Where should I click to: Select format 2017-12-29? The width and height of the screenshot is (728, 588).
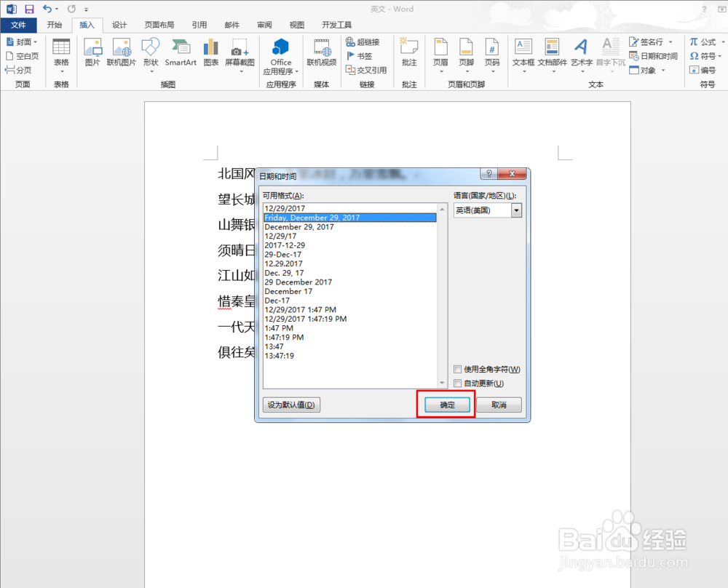[x=349, y=245]
